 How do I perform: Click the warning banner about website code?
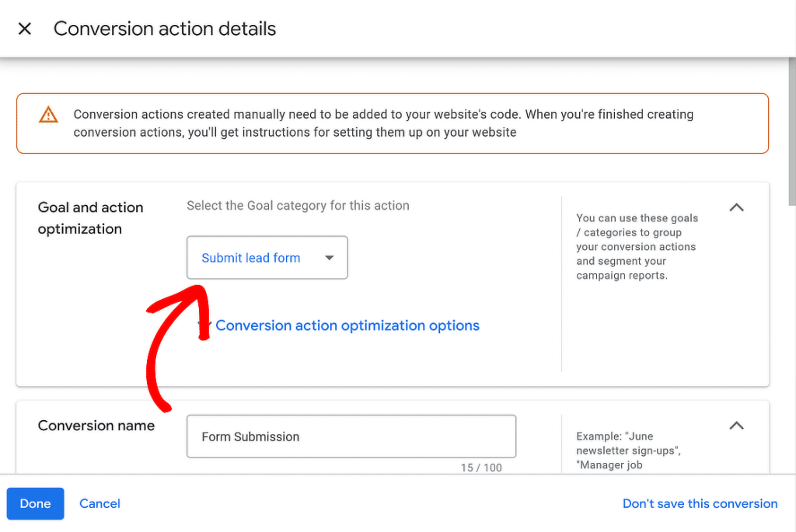point(393,123)
